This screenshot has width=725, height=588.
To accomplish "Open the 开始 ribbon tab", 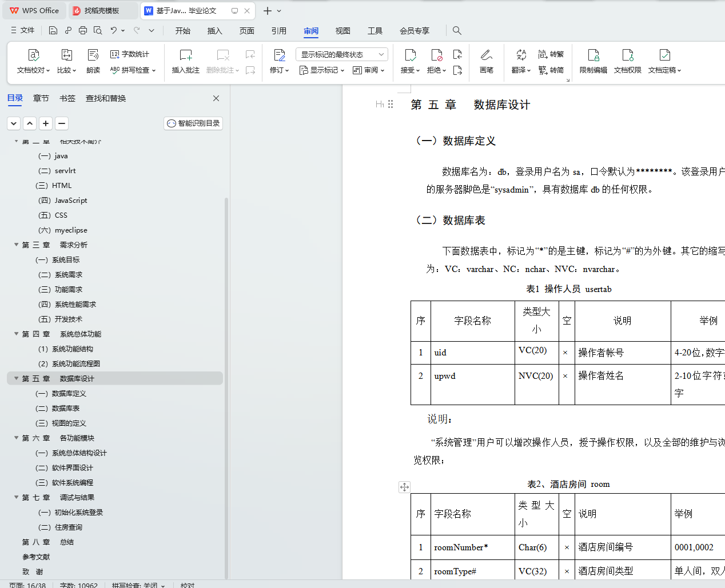I will (x=183, y=31).
